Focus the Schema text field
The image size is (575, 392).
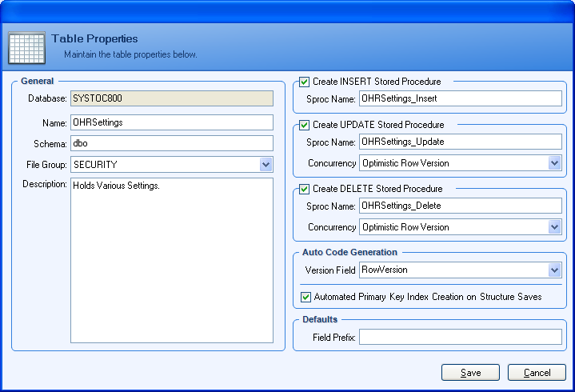[x=172, y=144]
